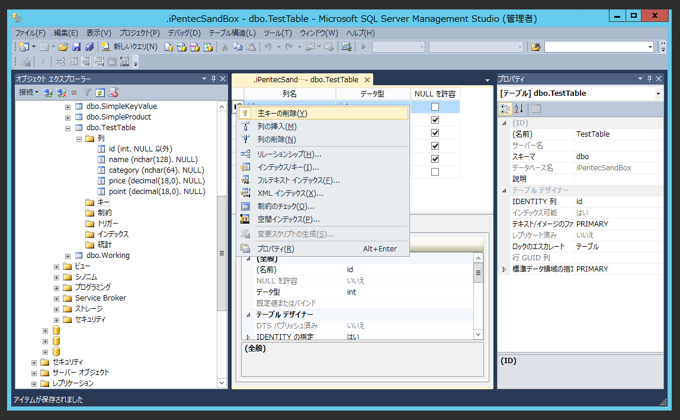Image resolution: width=680 pixels, height=420 pixels.
Task: Click the Refresh icon in Object Explorer toolbar
Action: [x=100, y=92]
